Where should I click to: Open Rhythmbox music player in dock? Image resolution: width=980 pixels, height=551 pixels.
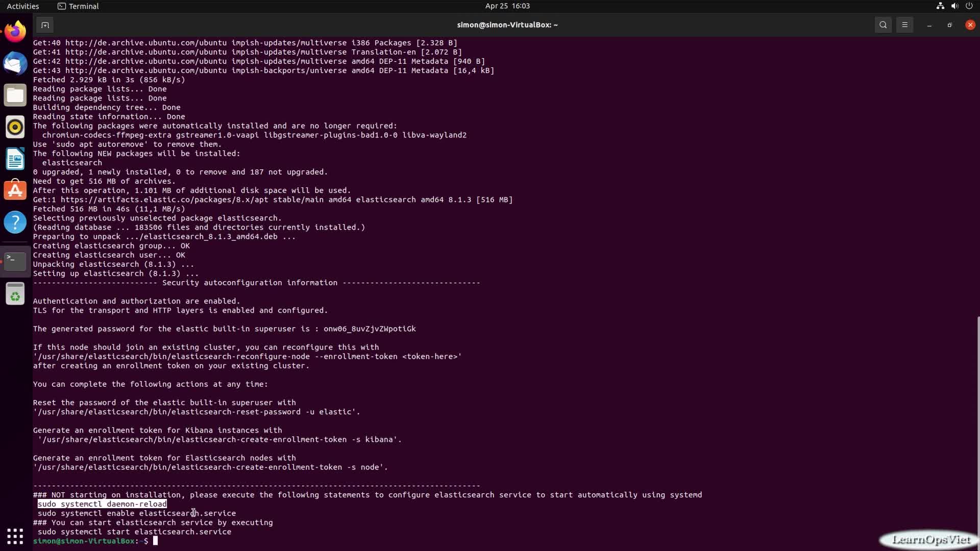point(15,127)
